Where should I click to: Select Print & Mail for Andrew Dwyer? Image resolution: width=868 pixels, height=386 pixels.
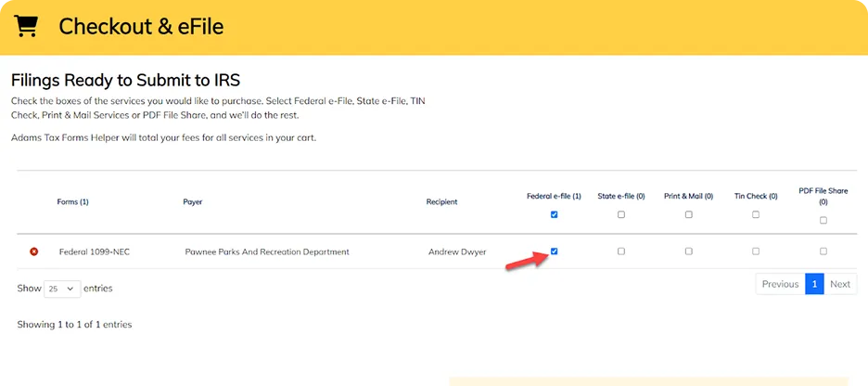tap(689, 251)
